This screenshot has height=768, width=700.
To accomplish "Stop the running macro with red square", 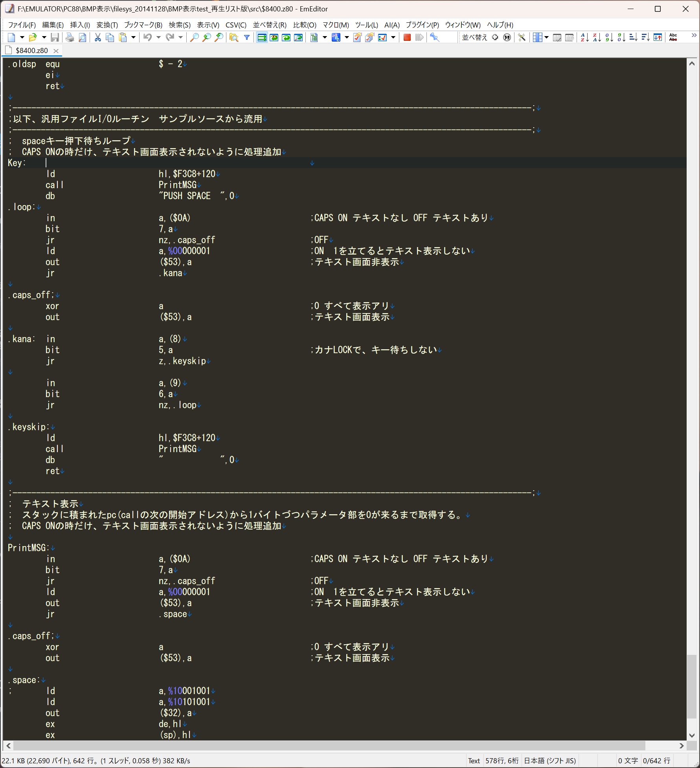I will (407, 37).
